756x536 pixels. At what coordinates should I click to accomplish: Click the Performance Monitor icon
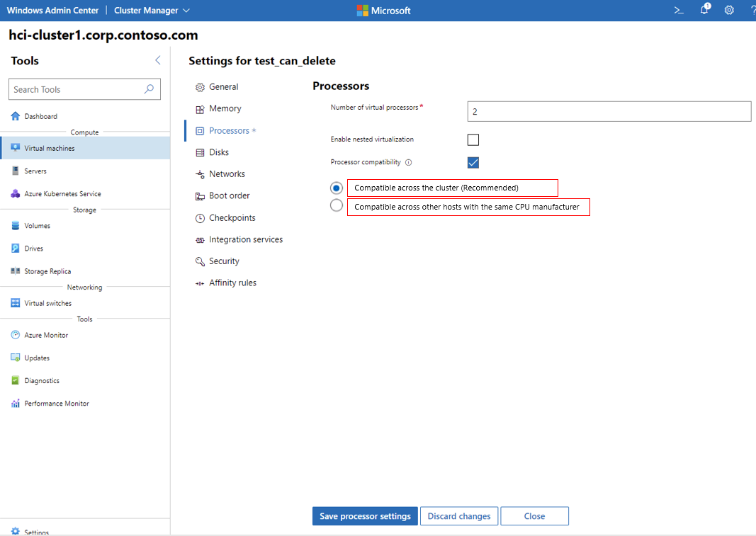pyautogui.click(x=16, y=404)
